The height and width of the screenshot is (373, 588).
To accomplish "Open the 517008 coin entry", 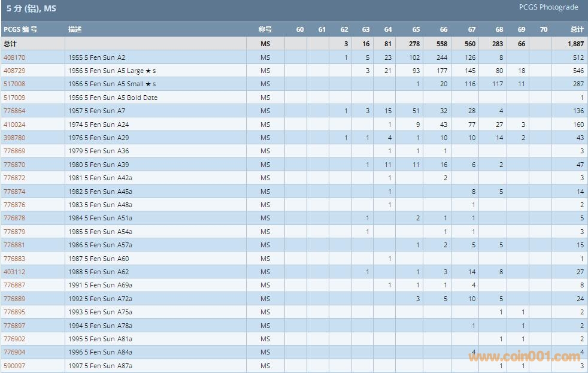I will tap(14, 84).
